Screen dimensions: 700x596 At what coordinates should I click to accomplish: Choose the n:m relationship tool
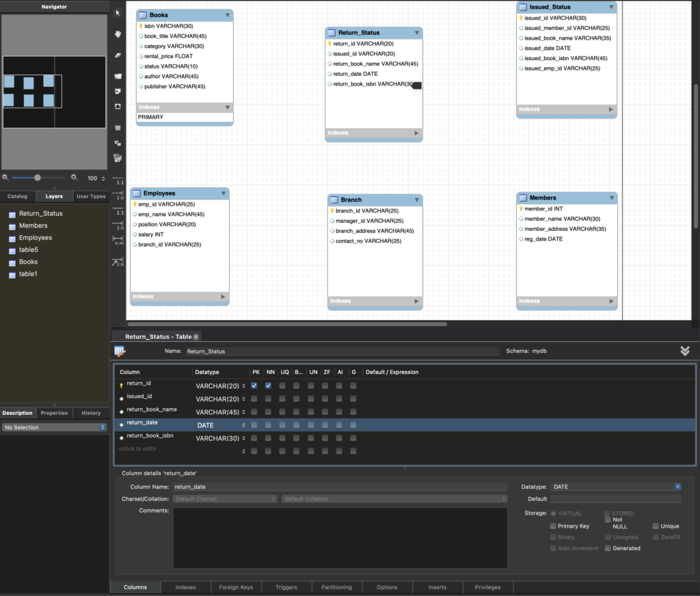(118, 239)
